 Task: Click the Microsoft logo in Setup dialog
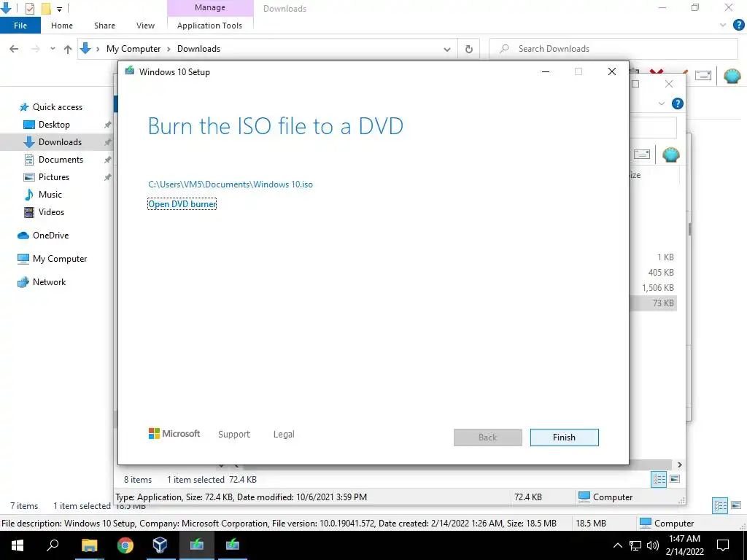tap(174, 434)
